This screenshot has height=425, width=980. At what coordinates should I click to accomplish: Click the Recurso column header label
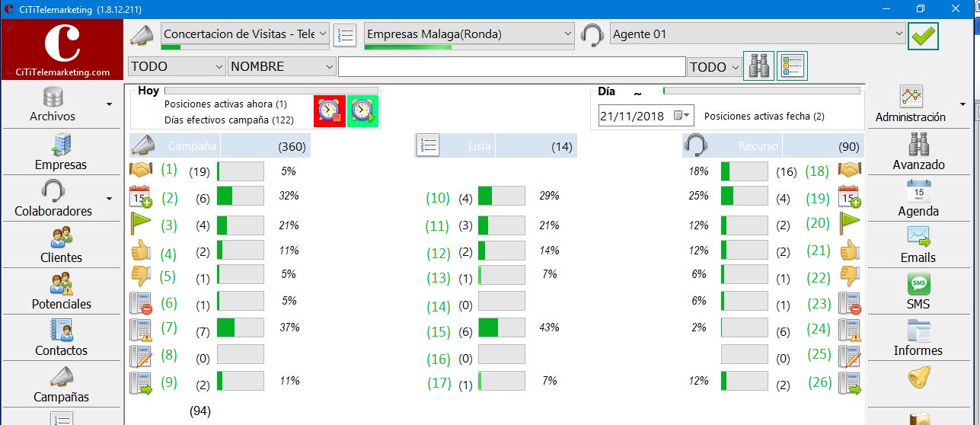758,146
